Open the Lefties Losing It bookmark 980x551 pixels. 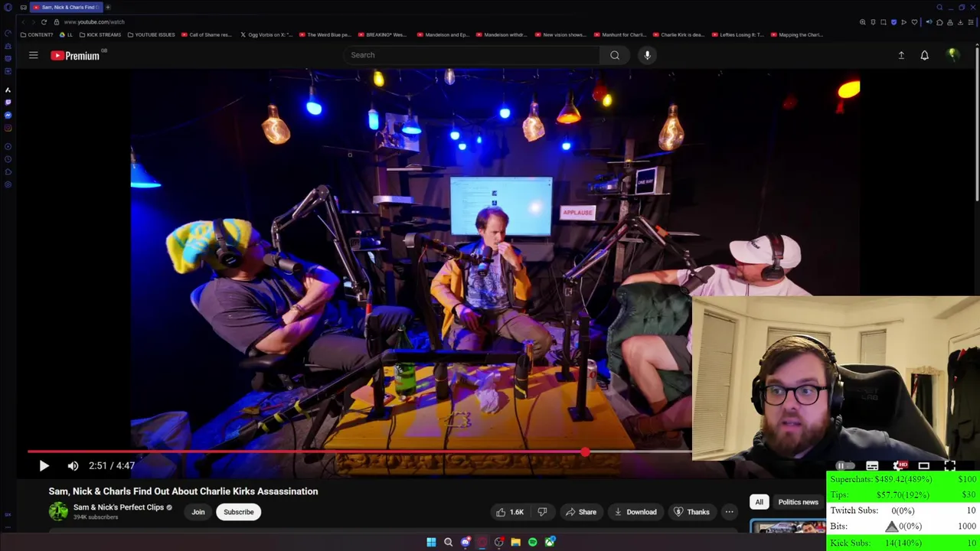coord(737,34)
